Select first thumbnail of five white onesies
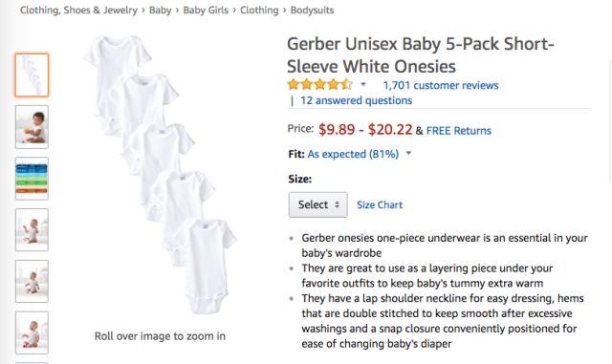The width and height of the screenshot is (612, 364). (x=32, y=75)
